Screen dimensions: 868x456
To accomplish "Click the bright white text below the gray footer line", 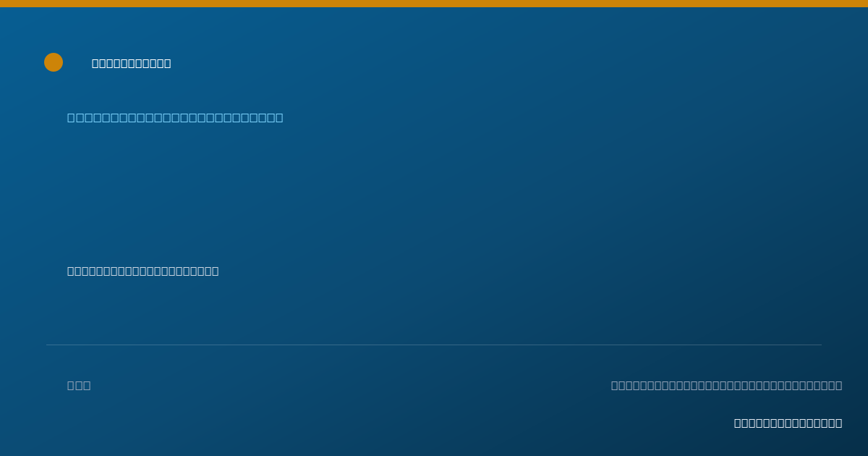I will pos(788,423).
